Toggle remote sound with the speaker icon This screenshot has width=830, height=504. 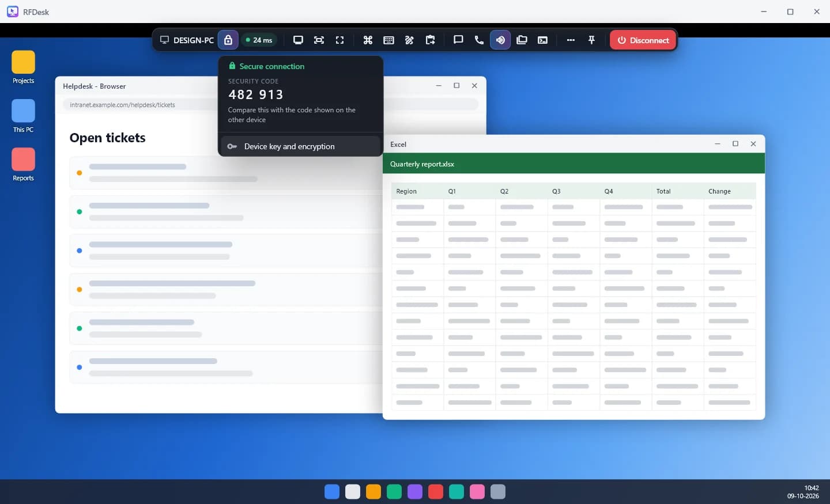[500, 40]
